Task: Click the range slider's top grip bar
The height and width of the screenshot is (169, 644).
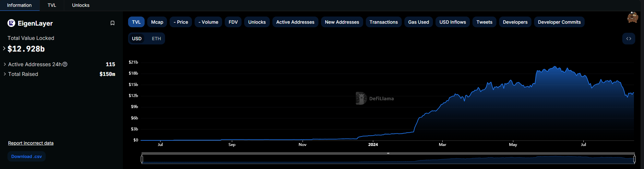Action: pyautogui.click(x=388, y=153)
